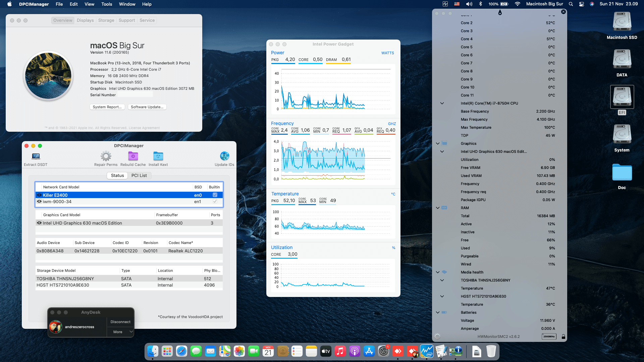This screenshot has height=362, width=644.
Task: Click Extract DSDT in DPCIManager toolbar
Action: 36,159
